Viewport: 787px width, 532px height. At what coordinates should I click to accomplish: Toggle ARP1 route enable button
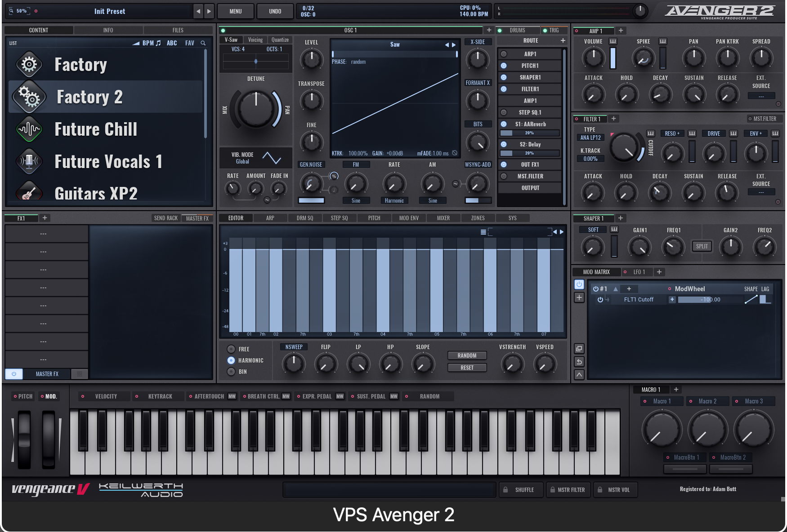504,54
